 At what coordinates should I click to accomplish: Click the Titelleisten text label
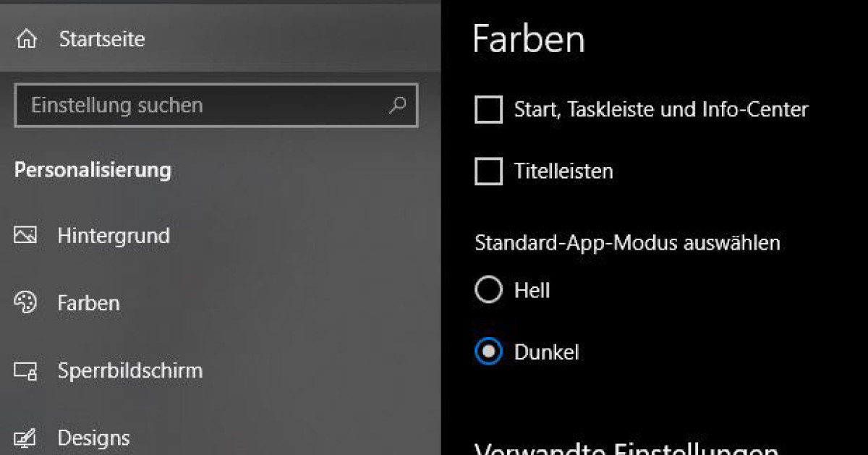pos(563,171)
